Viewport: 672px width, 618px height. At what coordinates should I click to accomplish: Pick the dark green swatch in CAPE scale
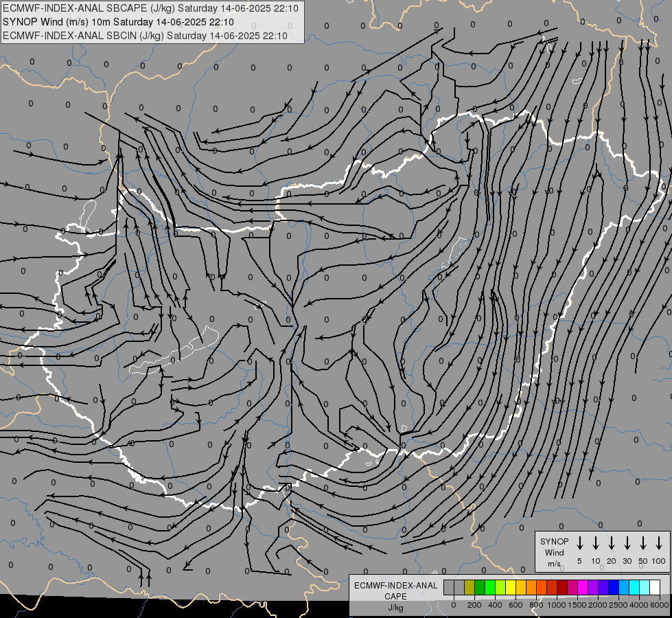pyautogui.click(x=480, y=587)
